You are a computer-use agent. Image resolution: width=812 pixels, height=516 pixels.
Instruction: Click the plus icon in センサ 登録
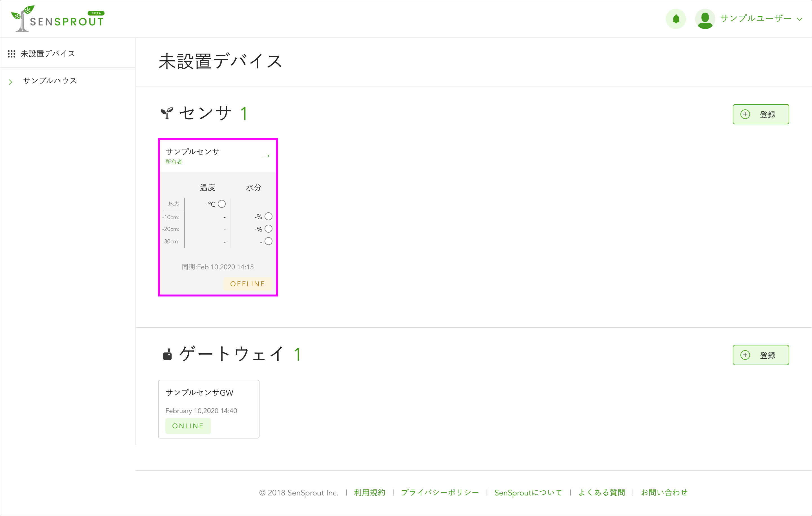pyautogui.click(x=745, y=114)
